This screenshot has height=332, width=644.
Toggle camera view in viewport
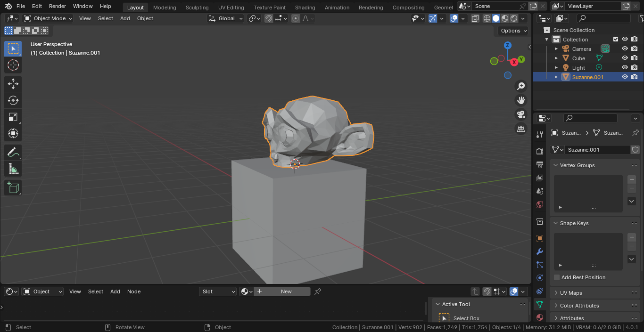click(x=521, y=114)
